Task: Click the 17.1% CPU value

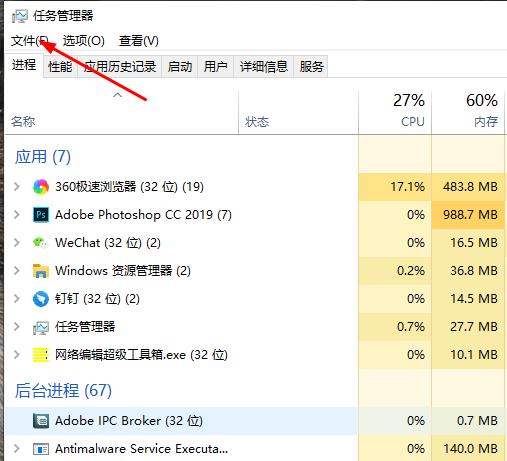Action: point(408,187)
